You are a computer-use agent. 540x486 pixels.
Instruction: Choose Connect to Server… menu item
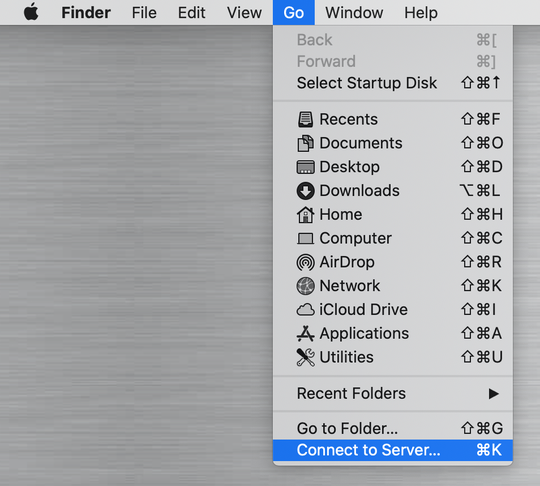pos(393,450)
